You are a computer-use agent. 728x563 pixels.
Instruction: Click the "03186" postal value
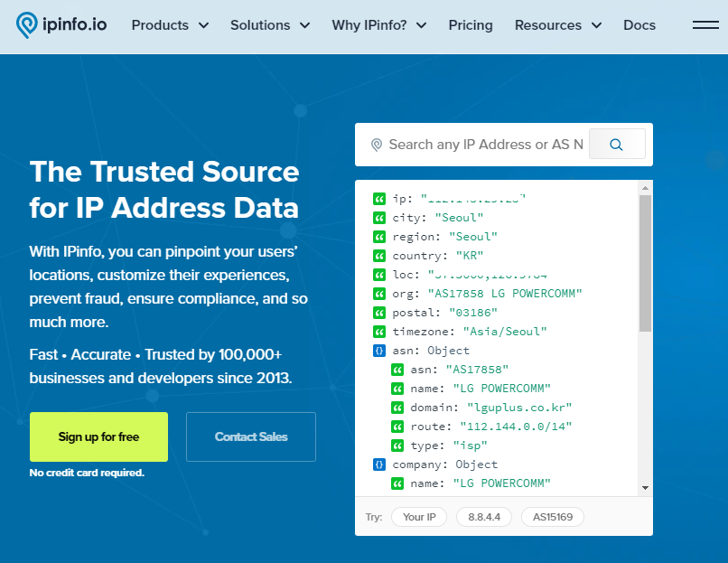[473, 313]
